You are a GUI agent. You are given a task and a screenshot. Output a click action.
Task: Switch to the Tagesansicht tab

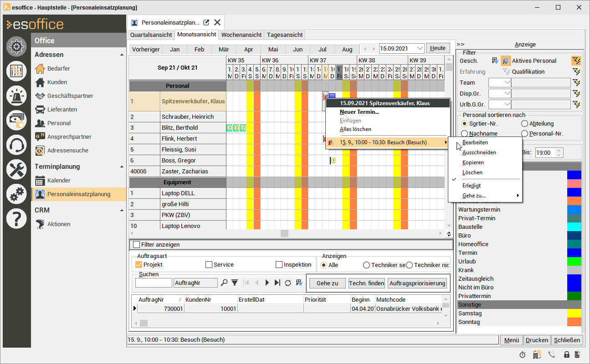pos(285,35)
